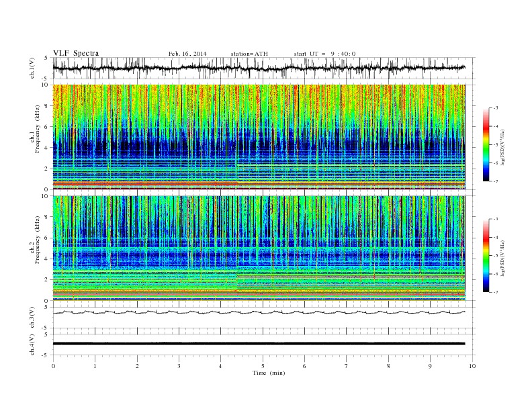532x411 pixels.
Task: Click time axis tick label "1"
Action: [x=95, y=366]
